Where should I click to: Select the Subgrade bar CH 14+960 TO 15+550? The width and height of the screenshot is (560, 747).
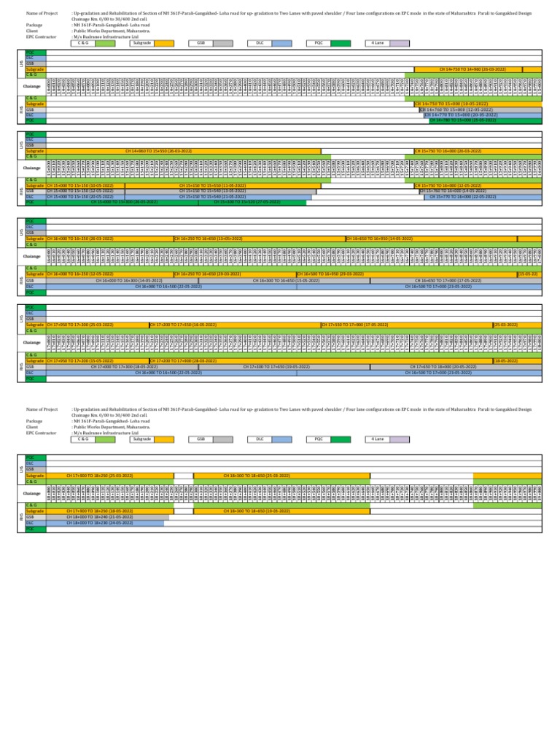tap(183, 151)
